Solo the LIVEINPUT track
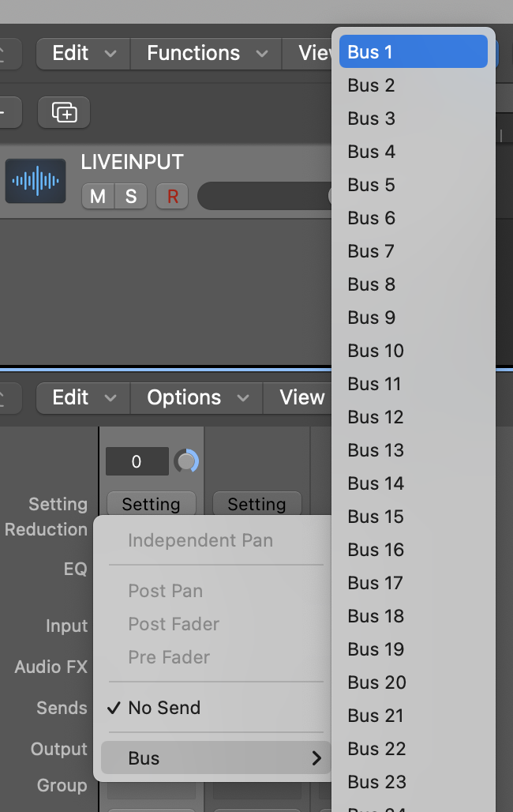Screen dimensions: 513x812 (131, 196)
